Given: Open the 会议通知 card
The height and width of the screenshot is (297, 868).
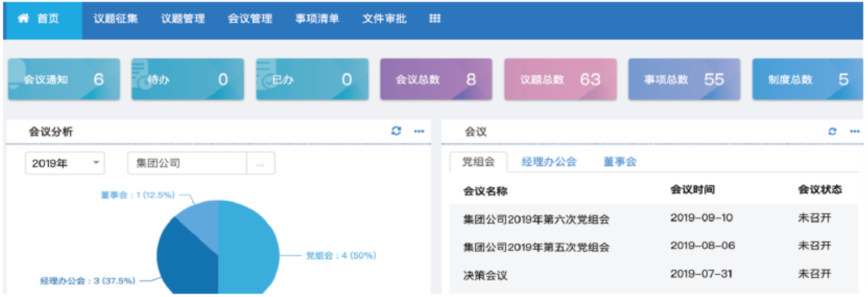Looking at the screenshot, I should [x=64, y=79].
